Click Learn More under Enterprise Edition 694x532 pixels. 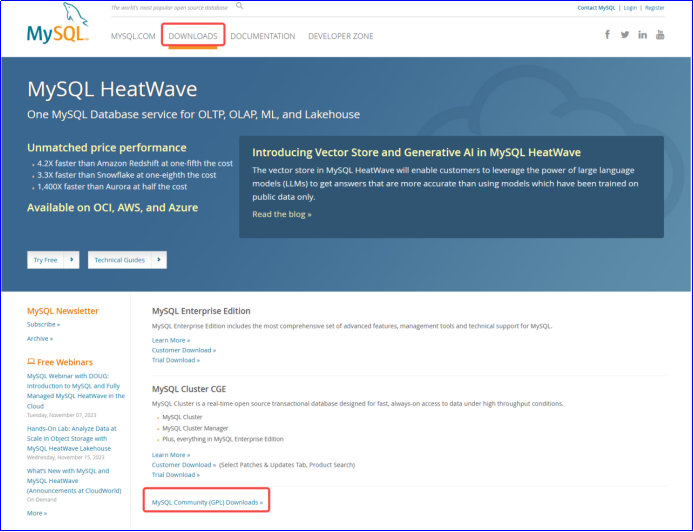pyautogui.click(x=171, y=340)
